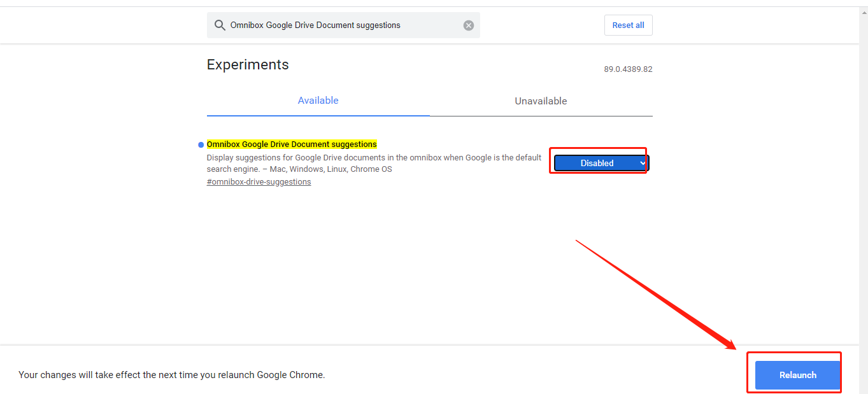The image size is (868, 394).
Task: Click the relaunch notice message text
Action: (172, 375)
